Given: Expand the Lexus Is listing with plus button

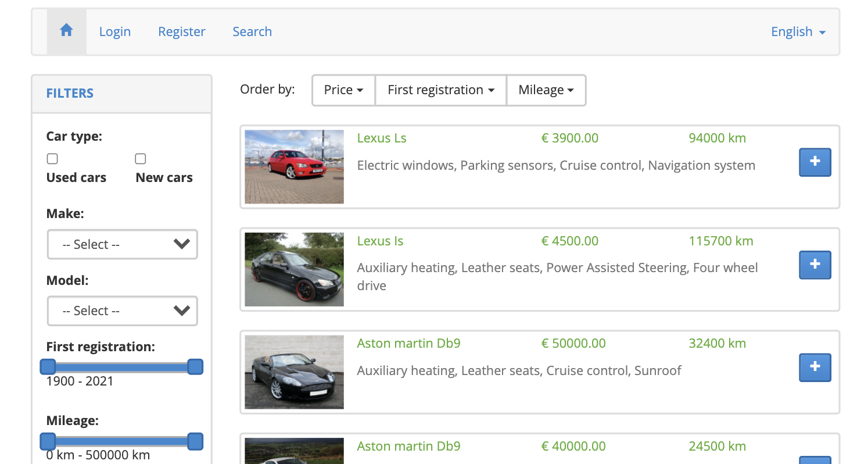Looking at the screenshot, I should pyautogui.click(x=815, y=265).
